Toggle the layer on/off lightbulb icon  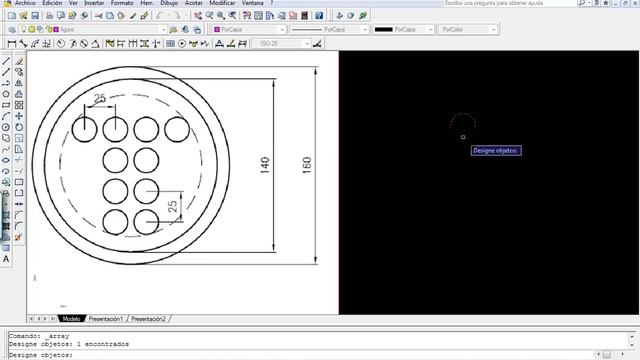(x=24, y=29)
